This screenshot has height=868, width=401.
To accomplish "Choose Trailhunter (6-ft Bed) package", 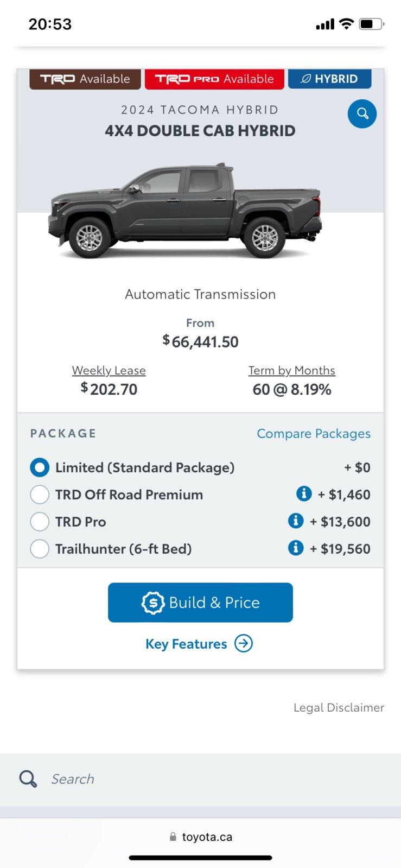I will point(40,549).
